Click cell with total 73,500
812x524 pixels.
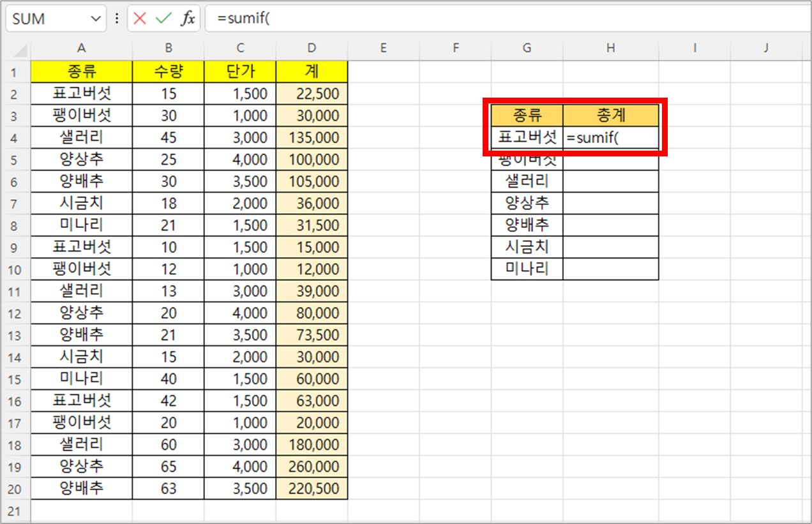(312, 335)
